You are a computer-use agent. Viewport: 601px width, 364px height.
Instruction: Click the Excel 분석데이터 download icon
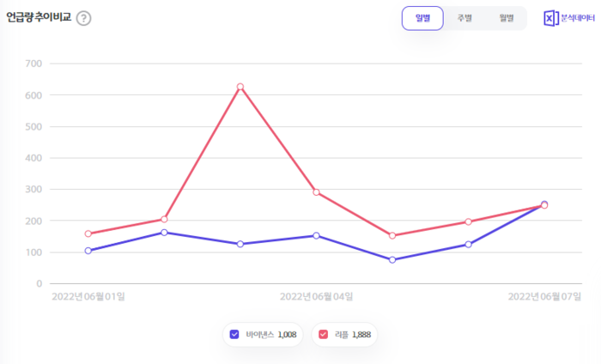tap(551, 18)
